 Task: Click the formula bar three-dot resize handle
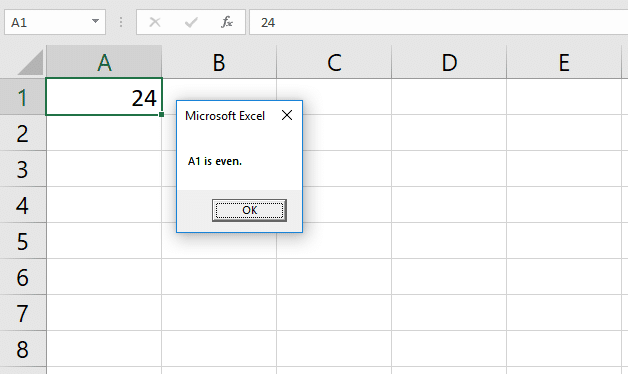tap(121, 22)
